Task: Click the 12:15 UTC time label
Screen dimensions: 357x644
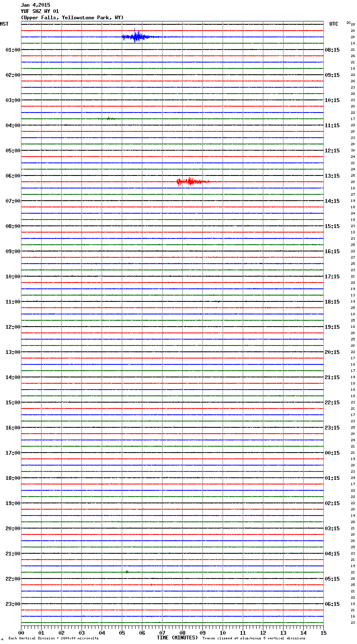Action: pyautogui.click(x=332, y=151)
